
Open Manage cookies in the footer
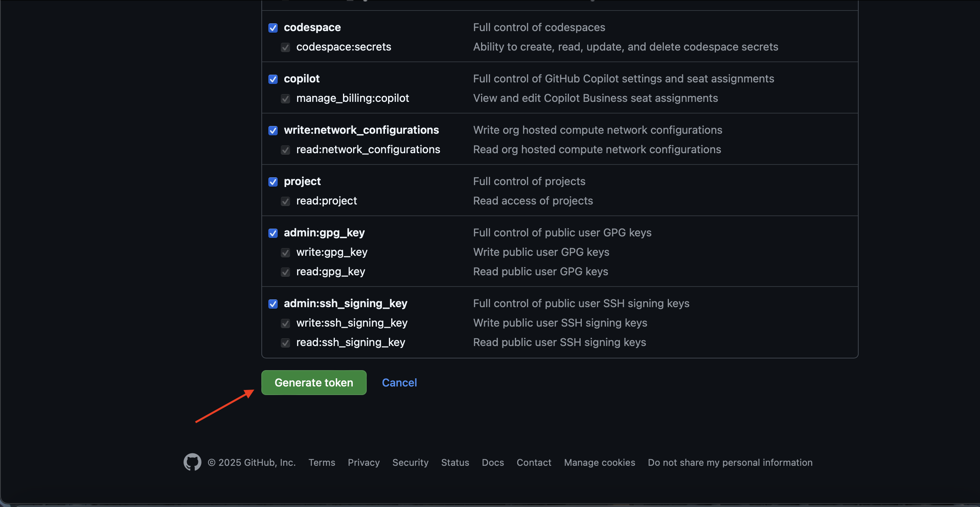click(x=600, y=462)
